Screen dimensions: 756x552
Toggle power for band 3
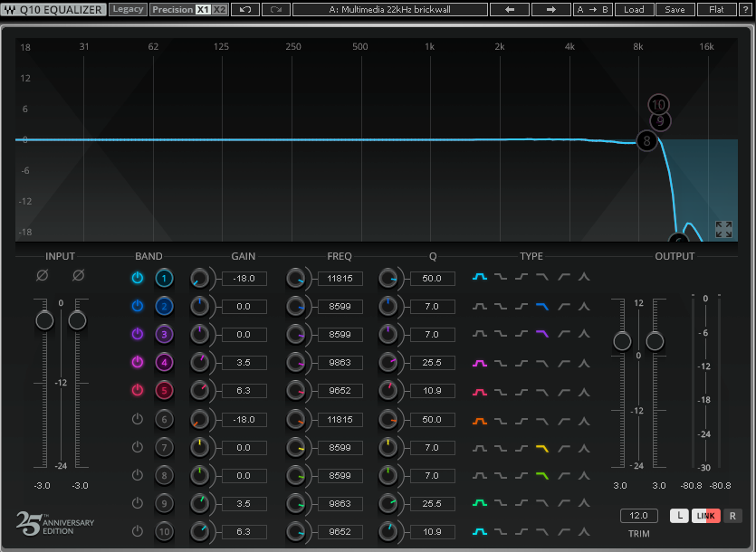[x=138, y=334]
